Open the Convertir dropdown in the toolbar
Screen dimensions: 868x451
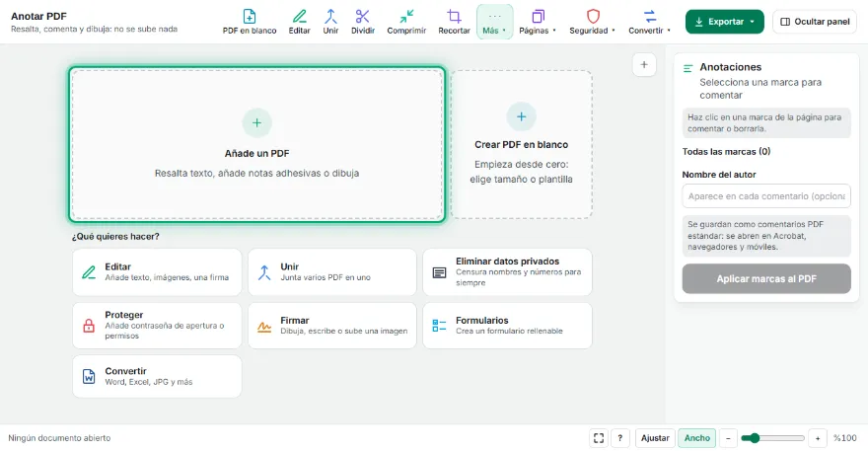(x=649, y=22)
